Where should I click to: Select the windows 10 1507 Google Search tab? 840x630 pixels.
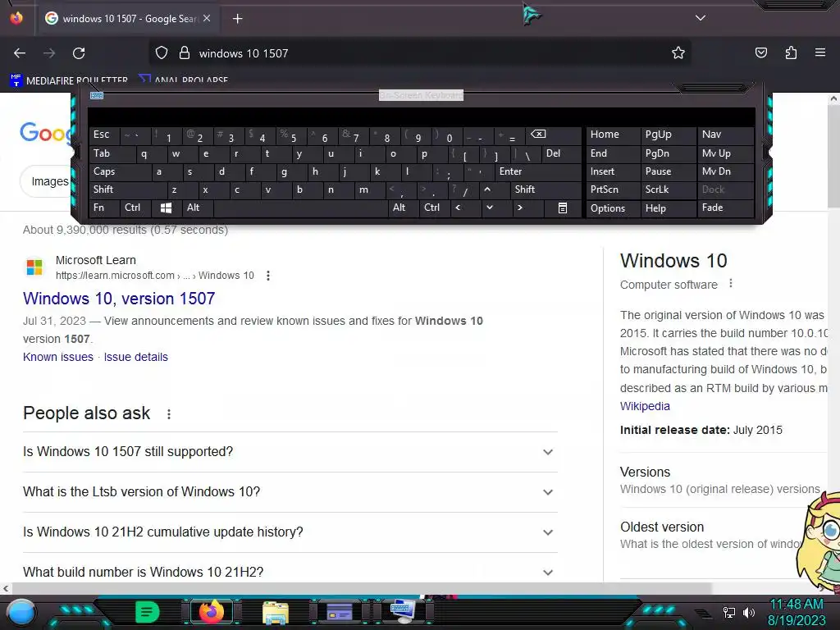pyautogui.click(x=129, y=19)
